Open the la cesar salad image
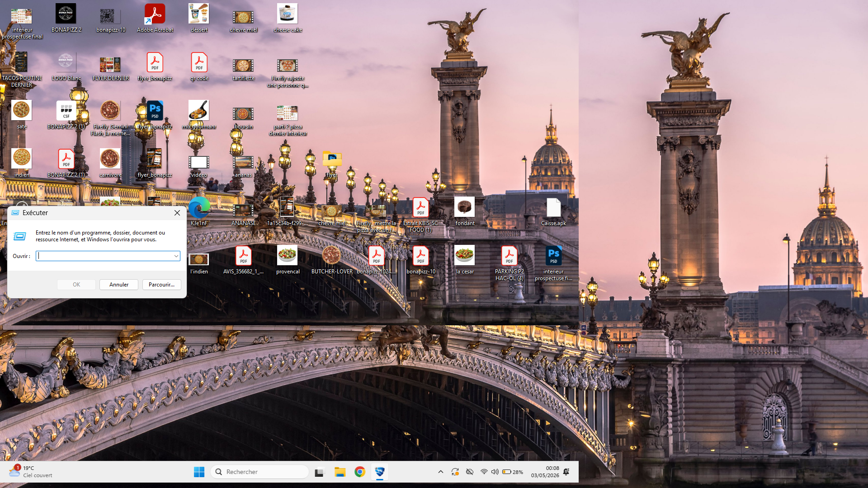The height and width of the screenshot is (488, 868). click(465, 260)
